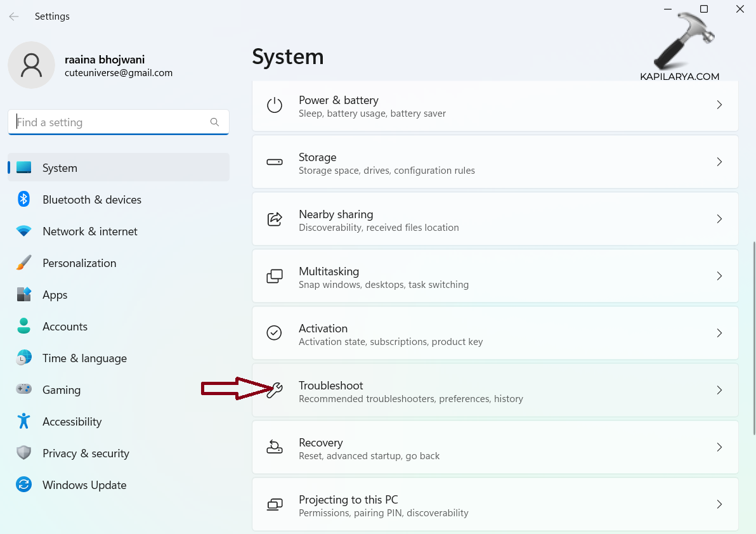
Task: Open Privacy & security settings
Action: (x=85, y=453)
